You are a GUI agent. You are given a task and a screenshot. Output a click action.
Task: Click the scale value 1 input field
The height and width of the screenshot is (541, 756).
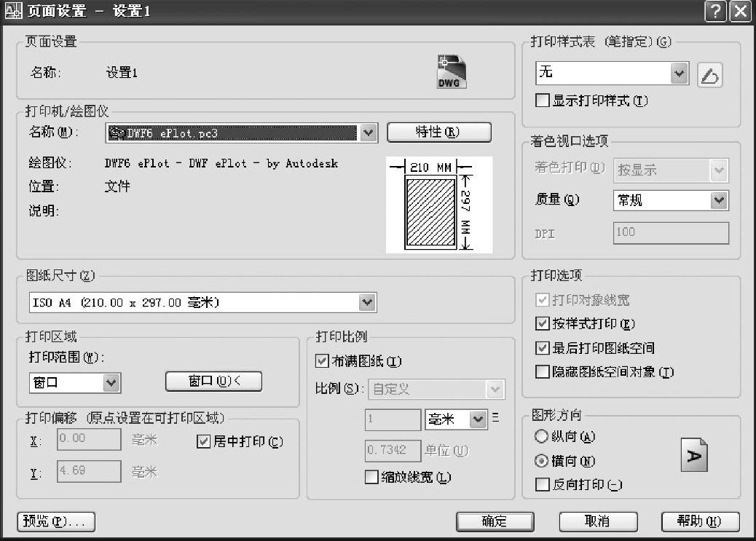click(393, 419)
